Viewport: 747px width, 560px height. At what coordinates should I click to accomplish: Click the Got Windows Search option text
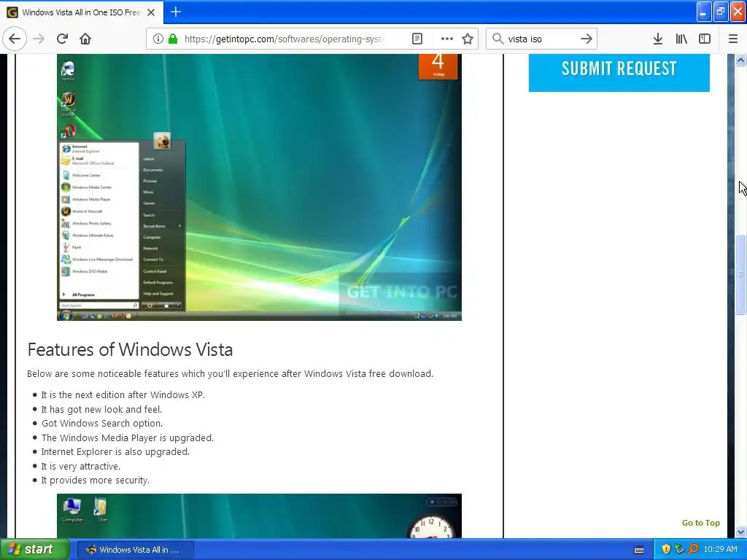click(x=102, y=424)
